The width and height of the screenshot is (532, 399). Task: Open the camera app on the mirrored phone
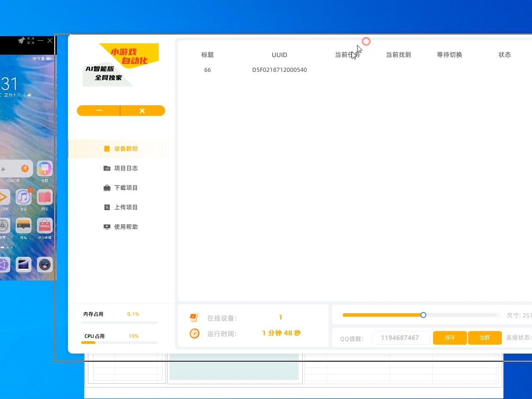pyautogui.click(x=45, y=264)
